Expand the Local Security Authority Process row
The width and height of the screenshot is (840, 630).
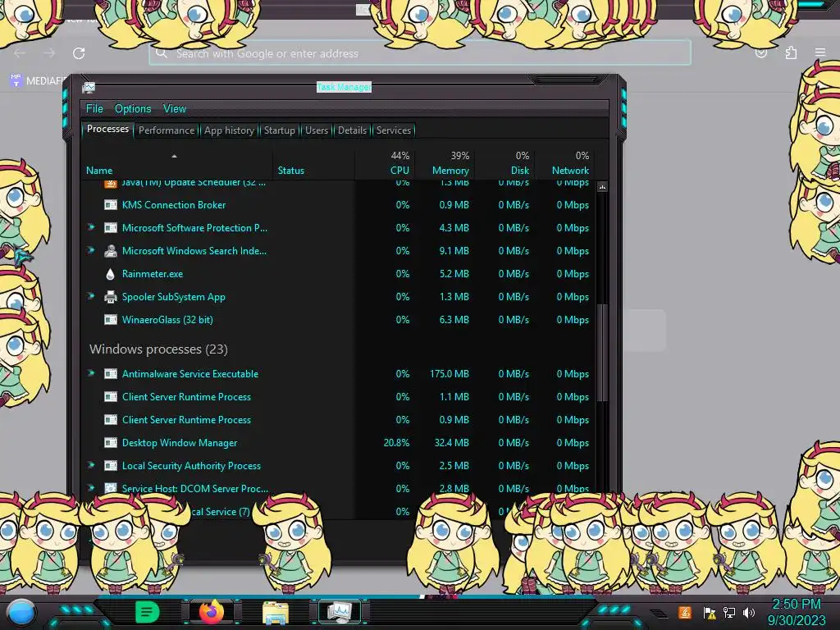point(91,466)
